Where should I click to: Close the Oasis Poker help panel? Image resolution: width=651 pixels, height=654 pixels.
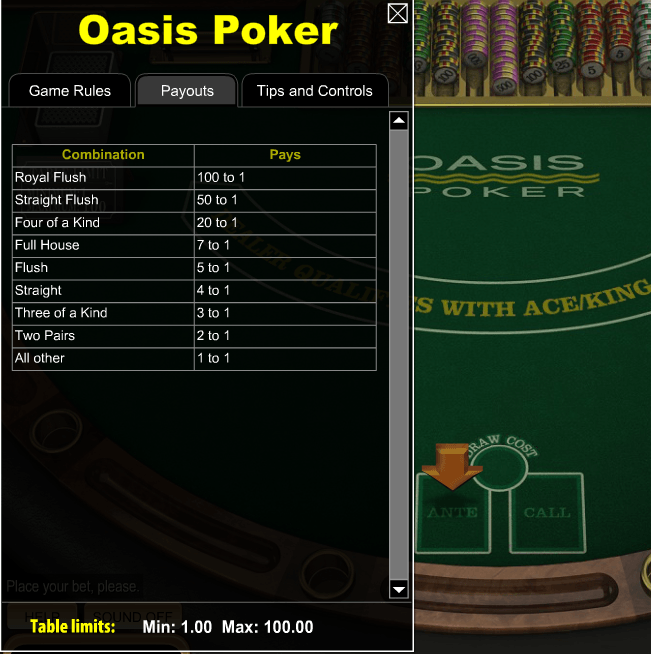[397, 13]
